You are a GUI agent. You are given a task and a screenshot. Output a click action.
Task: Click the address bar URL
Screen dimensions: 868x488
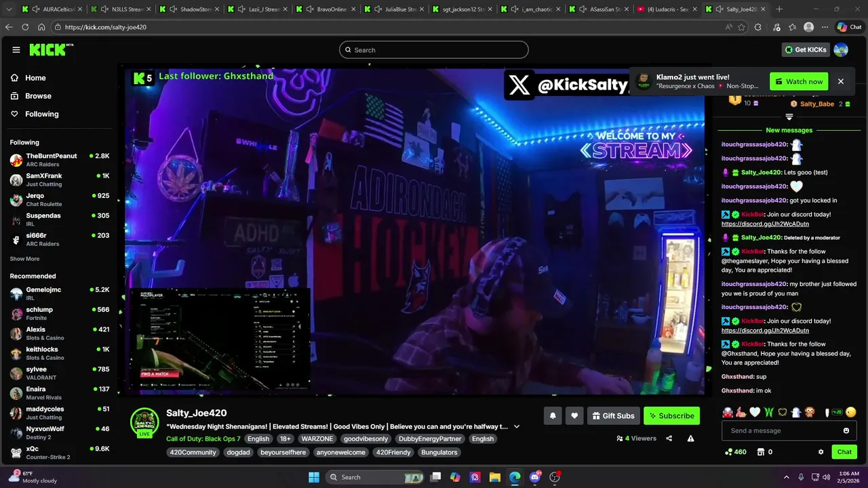click(106, 27)
